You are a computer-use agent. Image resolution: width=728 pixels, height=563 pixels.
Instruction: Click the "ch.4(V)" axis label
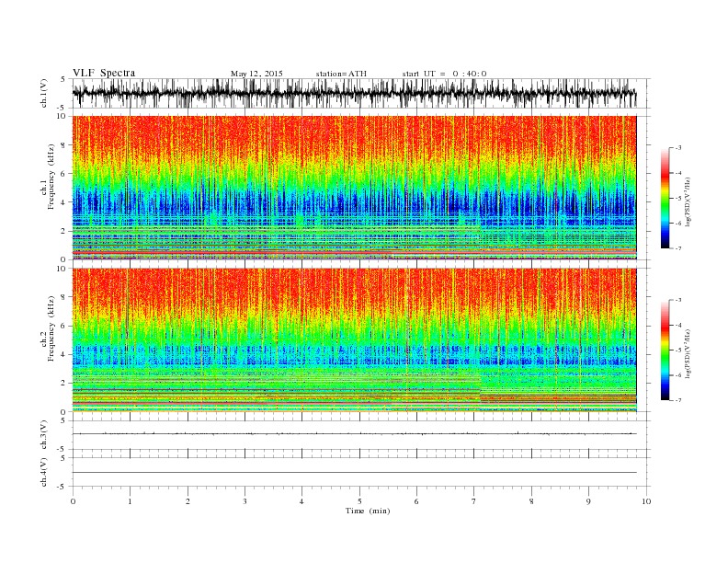pos(44,472)
